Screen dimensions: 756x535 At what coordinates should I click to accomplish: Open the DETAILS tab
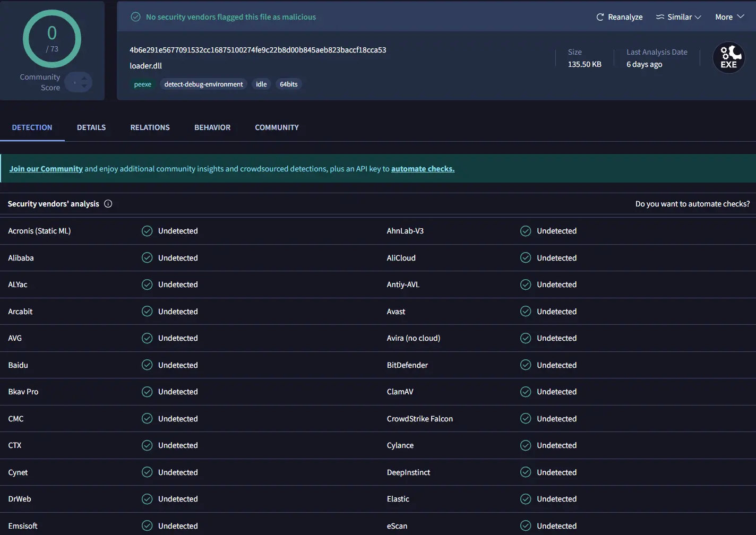pyautogui.click(x=91, y=127)
